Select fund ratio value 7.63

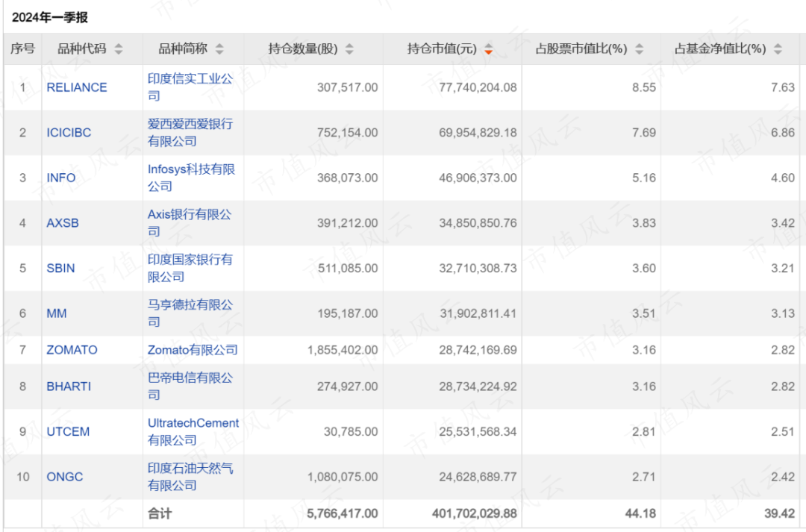[783, 87]
